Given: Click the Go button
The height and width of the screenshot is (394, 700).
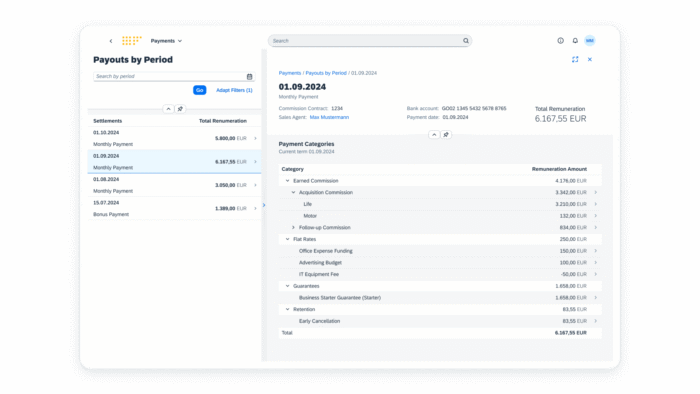Looking at the screenshot, I should tap(200, 90).
